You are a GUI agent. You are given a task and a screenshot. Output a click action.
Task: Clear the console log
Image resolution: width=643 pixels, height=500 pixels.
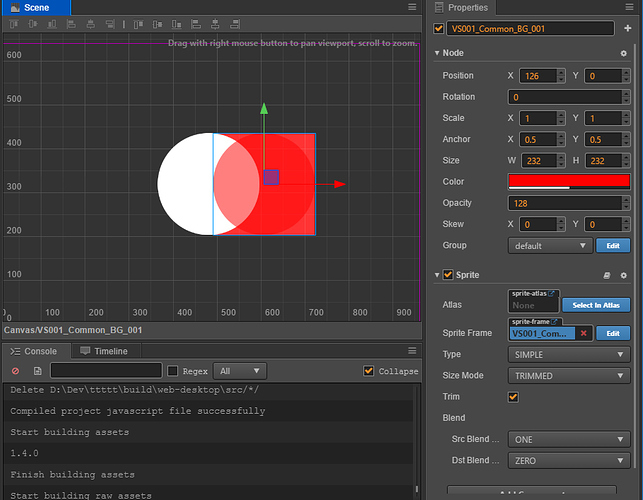click(x=15, y=371)
